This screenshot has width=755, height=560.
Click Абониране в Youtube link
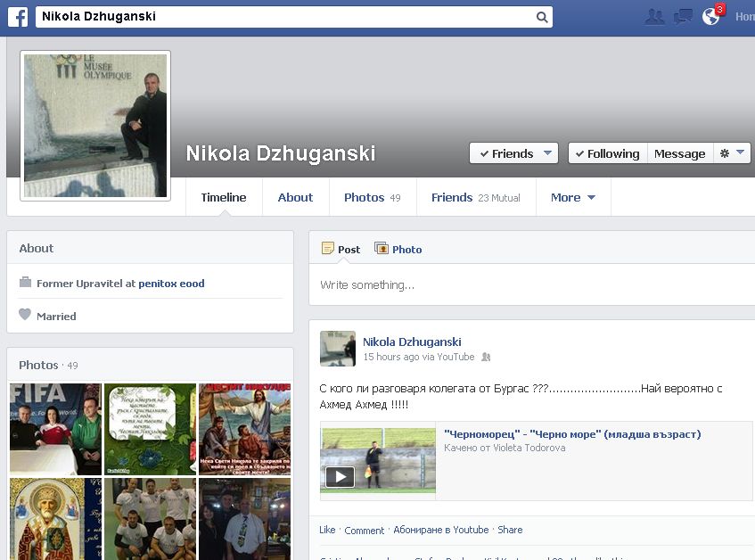pos(441,530)
